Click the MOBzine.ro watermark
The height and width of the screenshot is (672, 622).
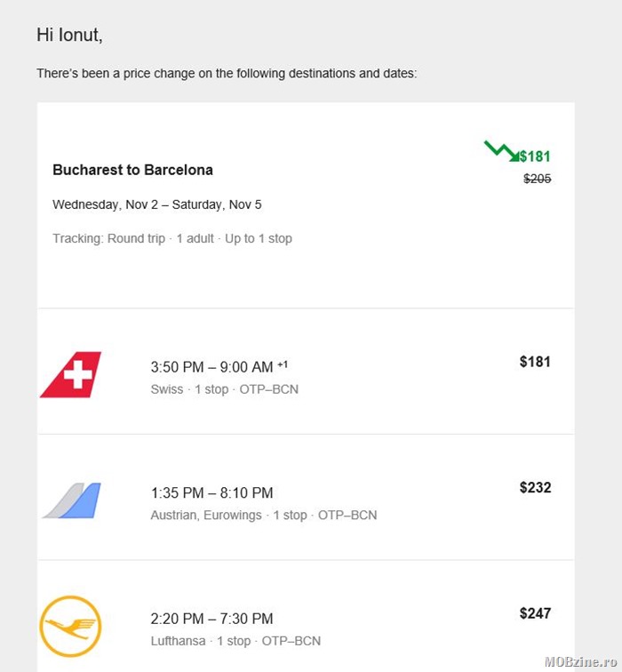point(581,661)
